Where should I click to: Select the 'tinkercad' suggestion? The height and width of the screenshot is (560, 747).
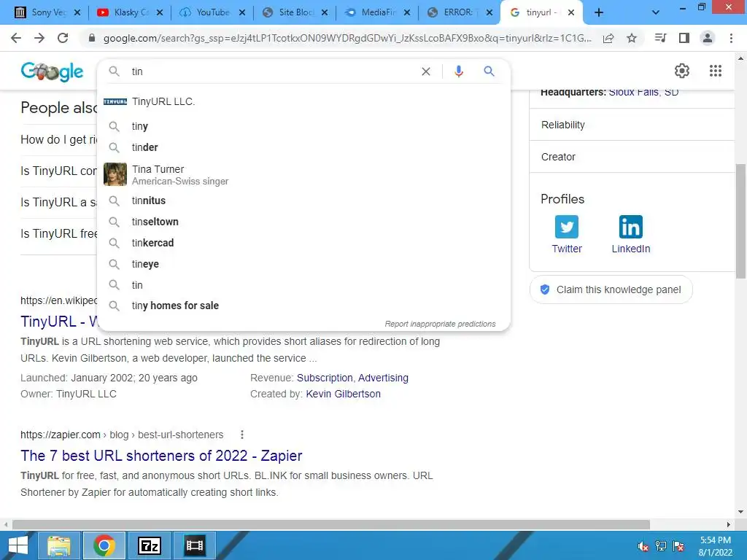(303, 243)
